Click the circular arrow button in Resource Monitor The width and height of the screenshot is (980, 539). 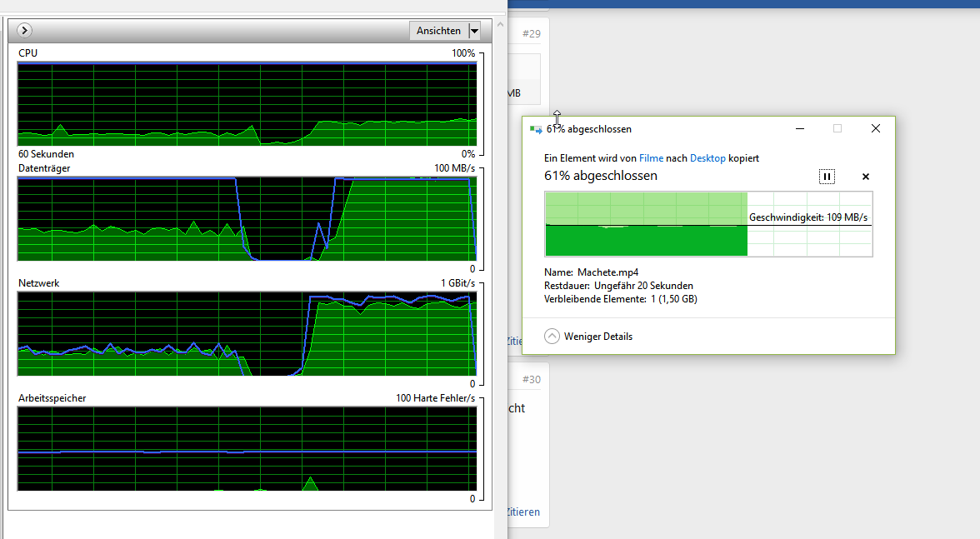[23, 30]
